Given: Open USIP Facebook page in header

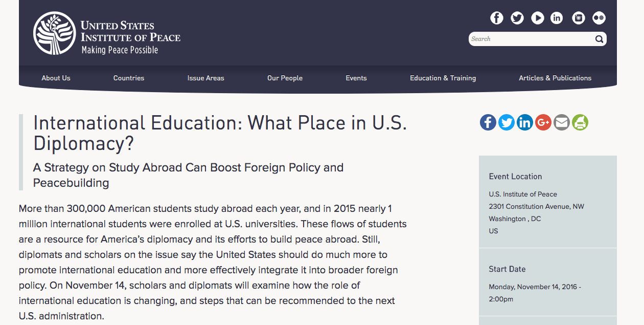Looking at the screenshot, I should pos(497,18).
